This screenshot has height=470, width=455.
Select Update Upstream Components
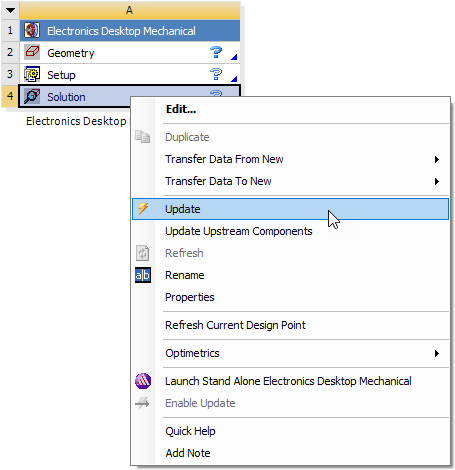point(239,231)
